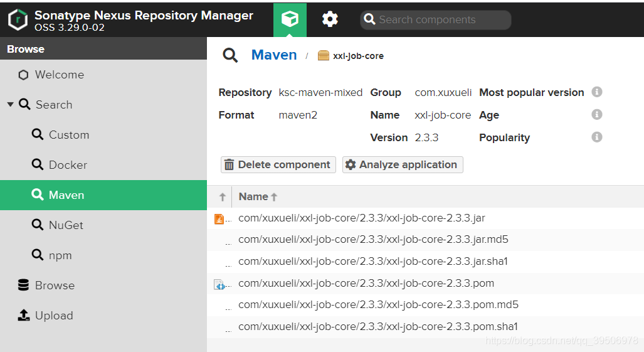Open xxl-job-core-2.3.3.jar.sha1 asset row
Image resolution: width=644 pixels, height=352 pixels.
point(426,262)
